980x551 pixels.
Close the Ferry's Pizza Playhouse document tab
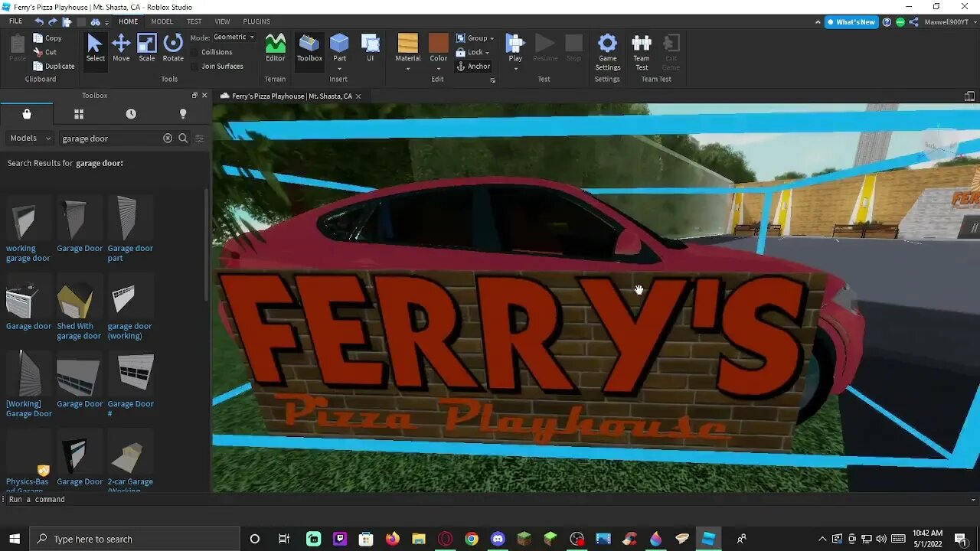point(358,96)
